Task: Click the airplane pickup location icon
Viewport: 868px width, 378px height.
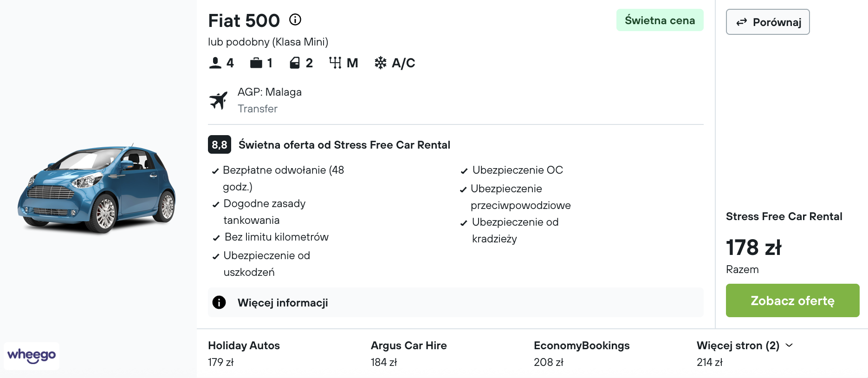Action: pyautogui.click(x=218, y=100)
